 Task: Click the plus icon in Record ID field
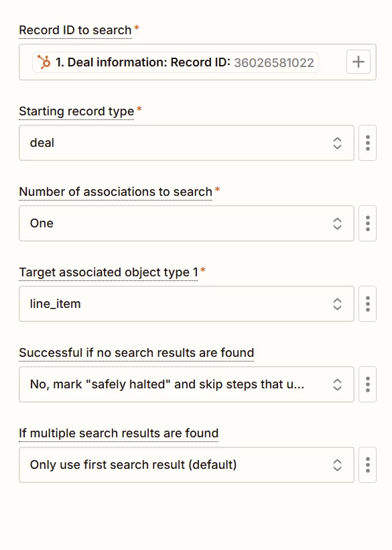click(358, 62)
